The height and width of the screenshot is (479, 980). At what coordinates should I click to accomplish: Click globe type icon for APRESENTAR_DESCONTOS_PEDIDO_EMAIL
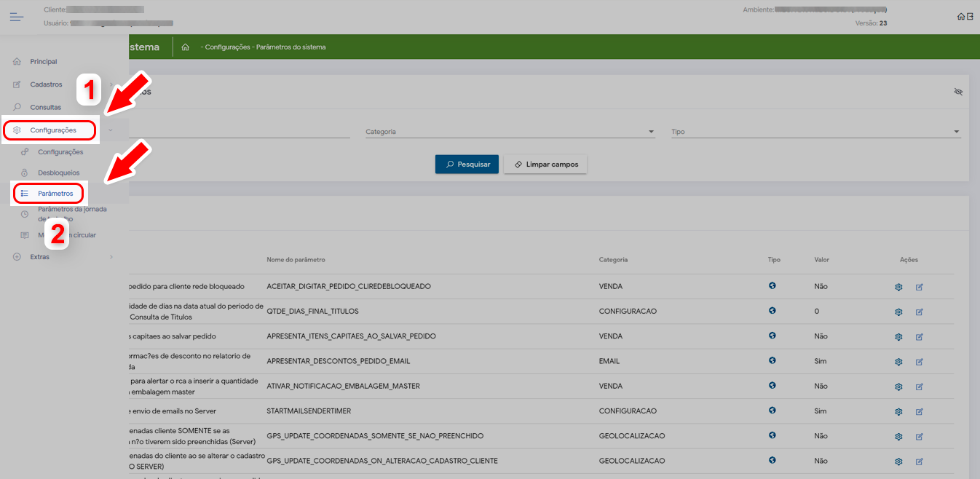coord(772,360)
